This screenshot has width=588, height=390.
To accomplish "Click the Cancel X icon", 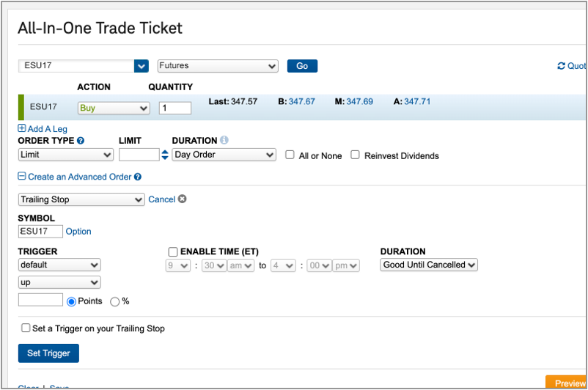I will coord(183,199).
